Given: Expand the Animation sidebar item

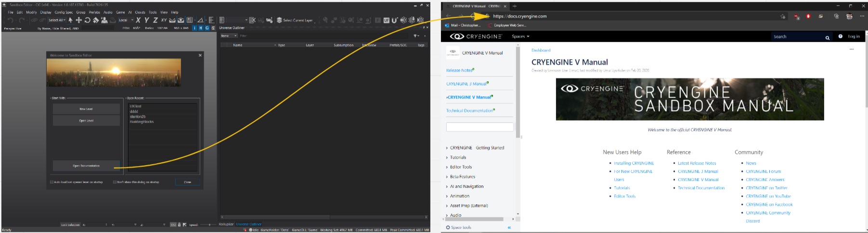Looking at the screenshot, I should (x=447, y=196).
